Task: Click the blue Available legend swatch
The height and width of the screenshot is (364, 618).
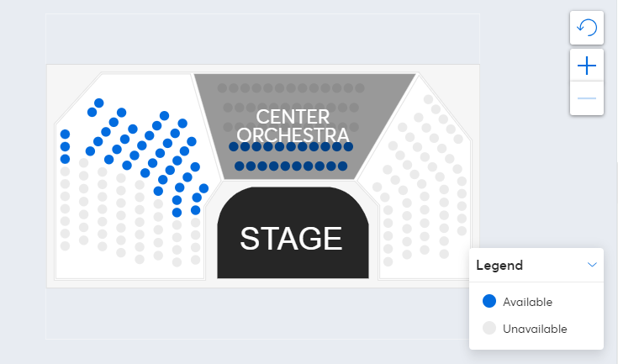Action: click(x=489, y=301)
